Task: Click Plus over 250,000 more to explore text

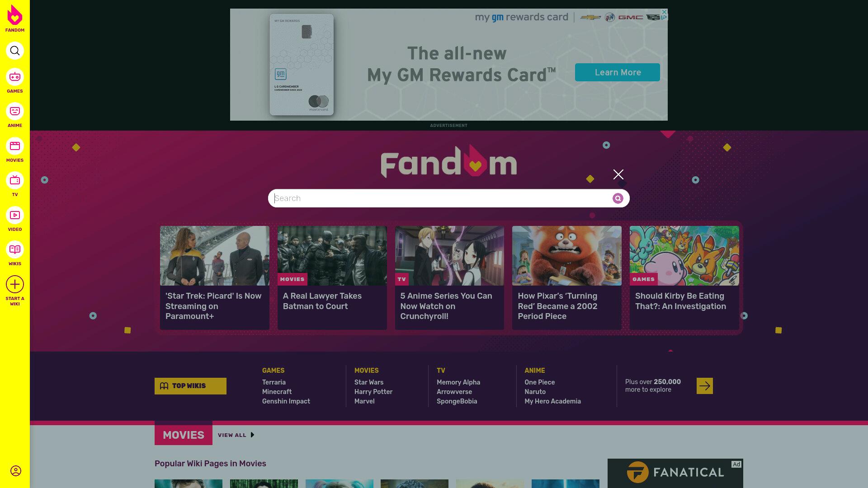Action: click(x=653, y=386)
